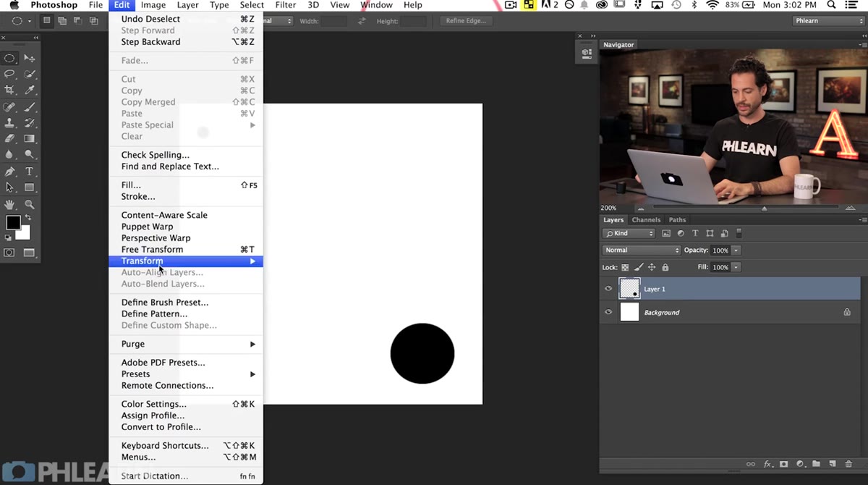Lock all layer attributes
Image resolution: width=868 pixels, height=485 pixels.
tap(665, 267)
